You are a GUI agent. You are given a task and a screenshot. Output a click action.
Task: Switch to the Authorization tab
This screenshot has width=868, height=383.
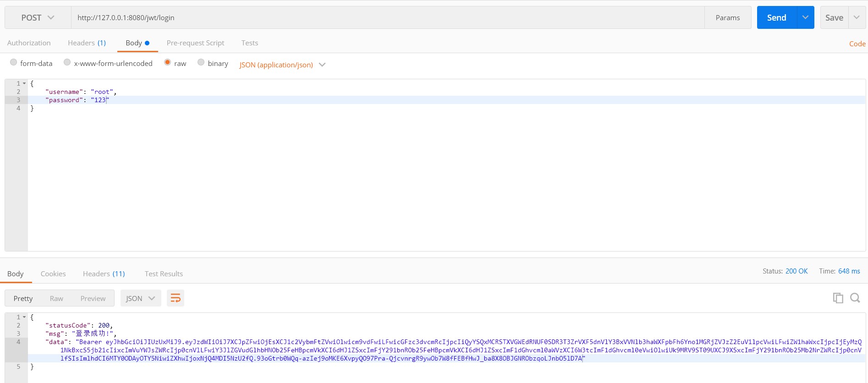[x=29, y=43]
